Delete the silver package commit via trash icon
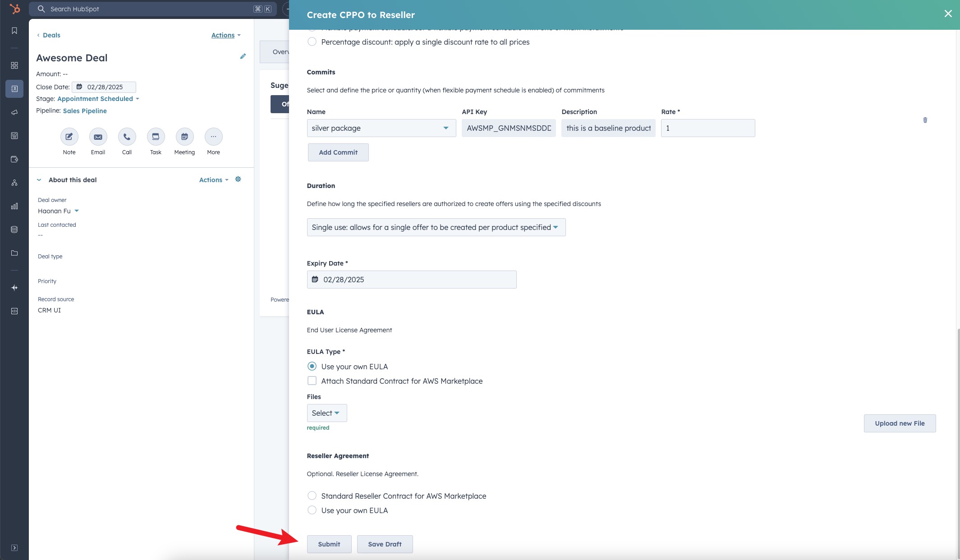This screenshot has width=960, height=560. (x=925, y=120)
